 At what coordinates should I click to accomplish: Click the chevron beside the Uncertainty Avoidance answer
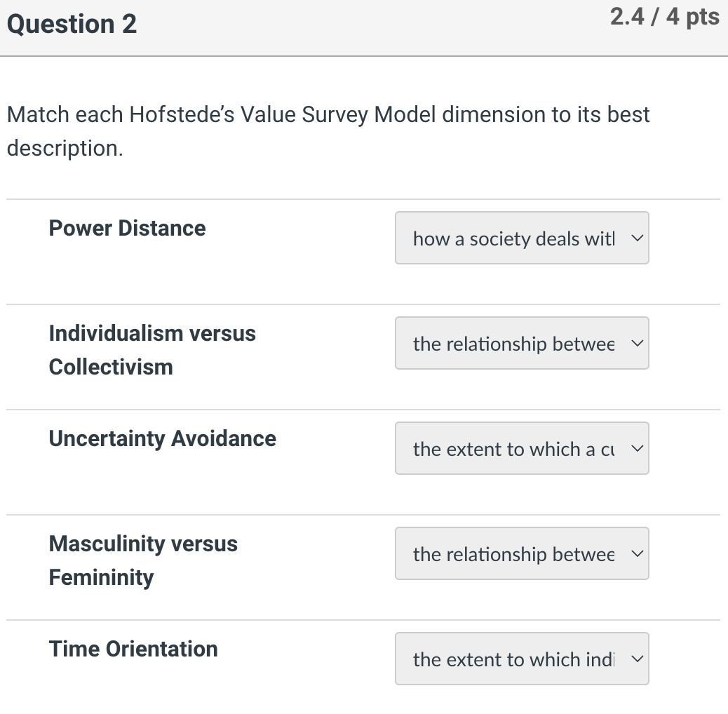click(x=637, y=448)
